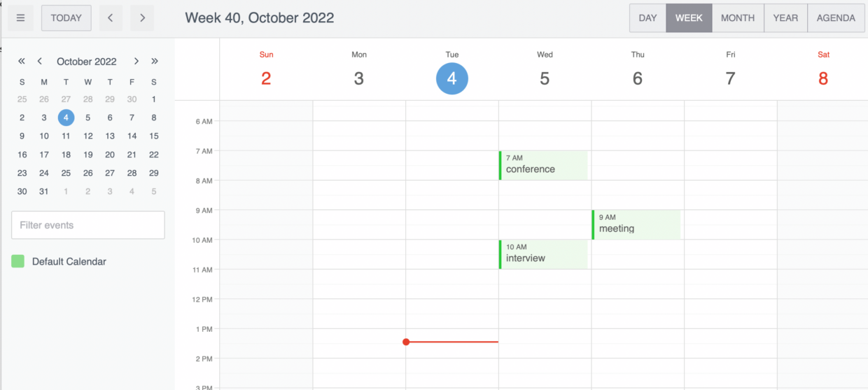
Task: Switch to YEAR view
Action: pyautogui.click(x=785, y=18)
